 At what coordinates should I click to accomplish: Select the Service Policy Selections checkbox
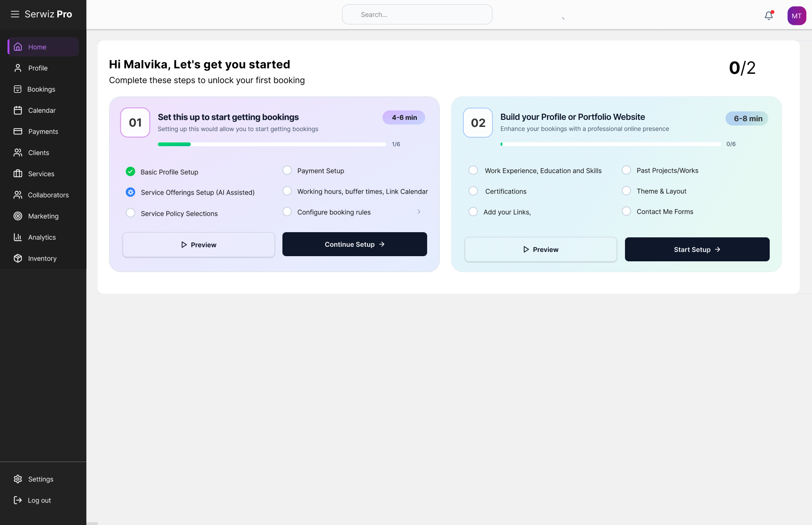[130, 212]
